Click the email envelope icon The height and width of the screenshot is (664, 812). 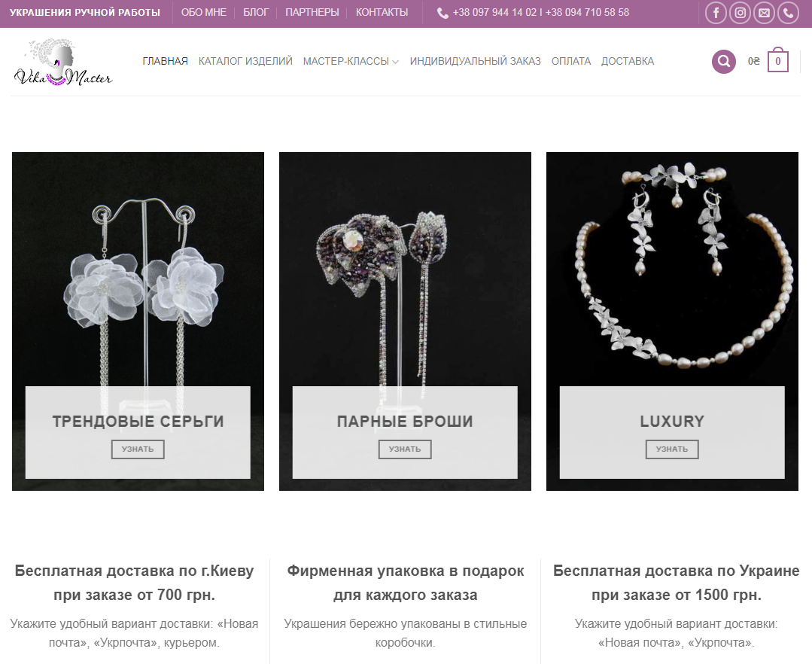pos(765,13)
